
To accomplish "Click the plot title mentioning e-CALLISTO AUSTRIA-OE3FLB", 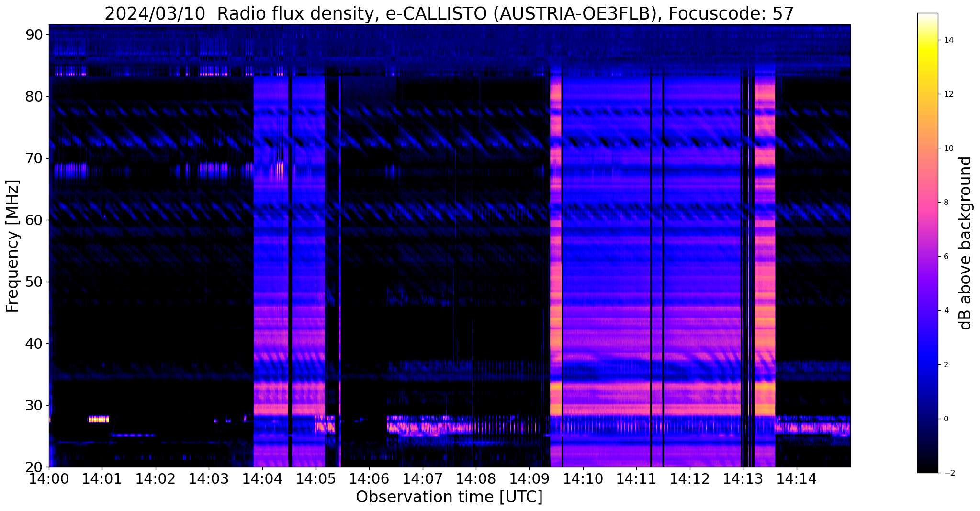I will point(449,13).
